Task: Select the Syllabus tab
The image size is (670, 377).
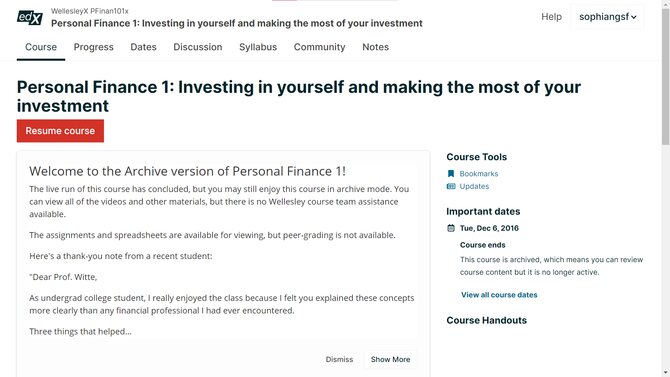Action: click(258, 47)
